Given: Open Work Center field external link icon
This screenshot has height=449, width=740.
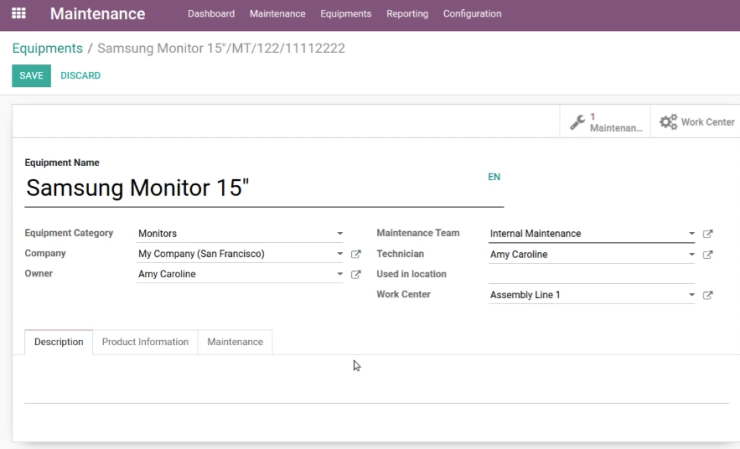Looking at the screenshot, I should click(x=707, y=295).
